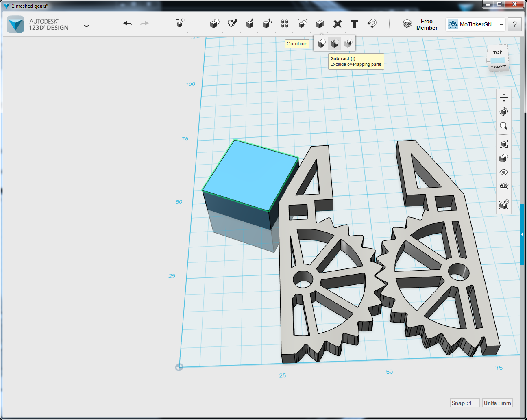Choose the Subtract option in Combine flyout

pyautogui.click(x=335, y=43)
